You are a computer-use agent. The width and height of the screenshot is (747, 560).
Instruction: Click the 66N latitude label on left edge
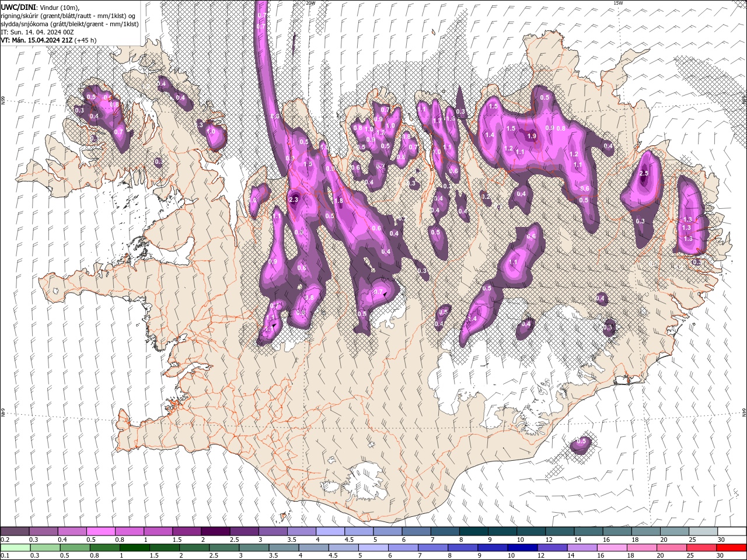tap(3, 100)
